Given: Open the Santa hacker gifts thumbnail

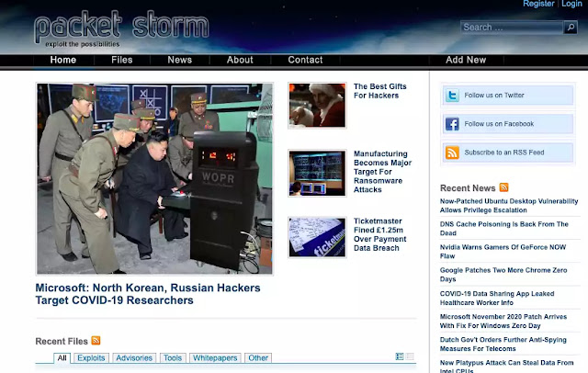Looking at the screenshot, I should point(317,106).
